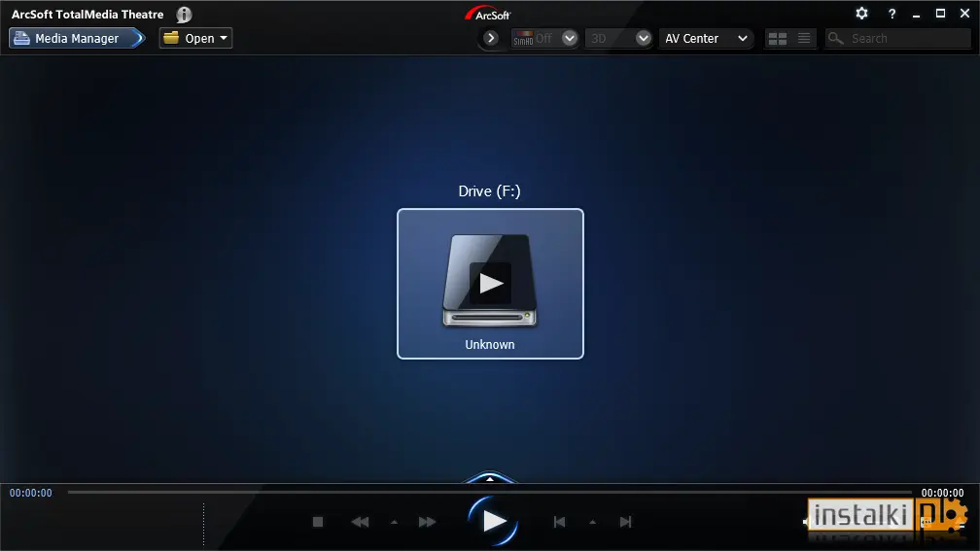Open settings with the gear icon
Screen dimensions: 980x551
pyautogui.click(x=861, y=14)
